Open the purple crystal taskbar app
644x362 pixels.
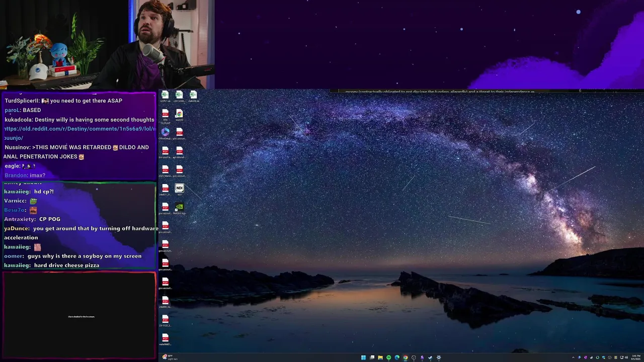pos(422,357)
